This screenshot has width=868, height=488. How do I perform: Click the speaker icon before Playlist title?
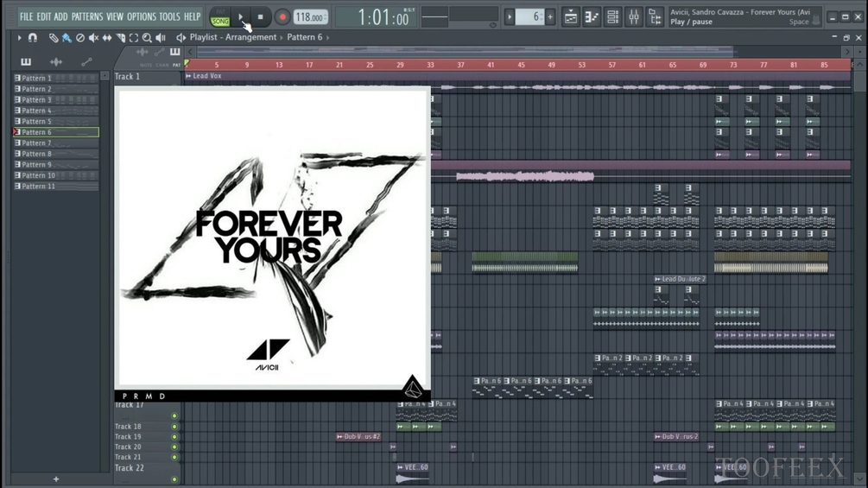[181, 38]
